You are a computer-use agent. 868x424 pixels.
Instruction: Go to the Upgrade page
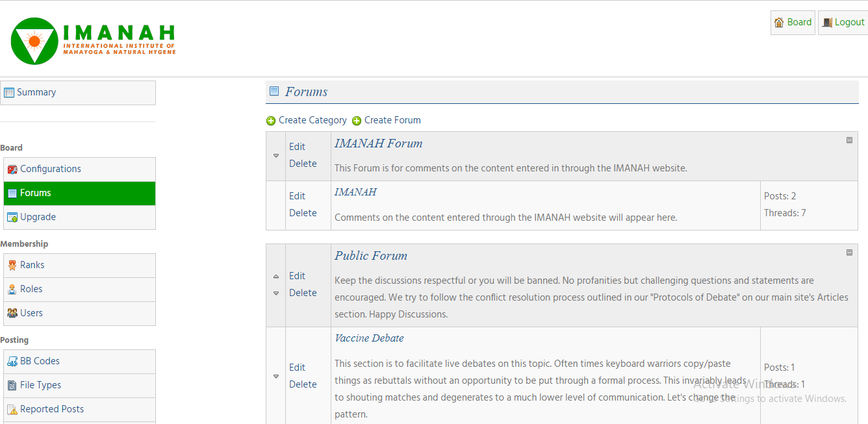[79, 217]
